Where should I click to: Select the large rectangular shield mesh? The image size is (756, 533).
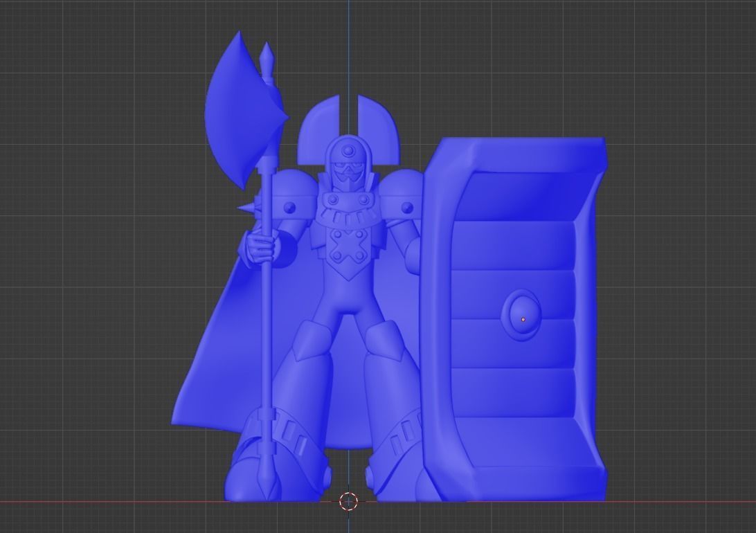click(512, 320)
